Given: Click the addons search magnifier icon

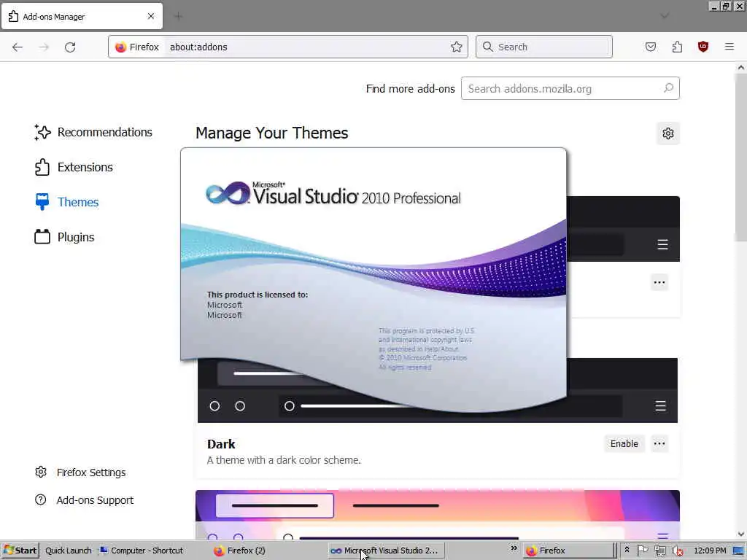Looking at the screenshot, I should coord(668,88).
